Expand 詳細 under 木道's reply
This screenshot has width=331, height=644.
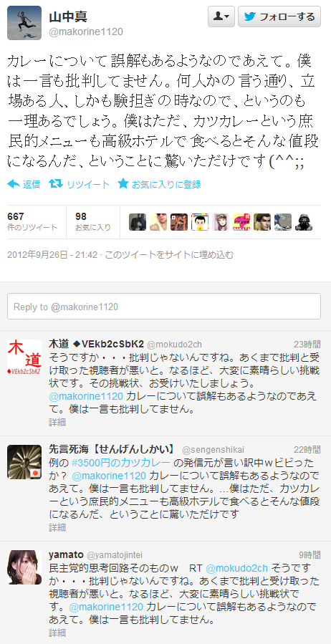click(x=57, y=422)
